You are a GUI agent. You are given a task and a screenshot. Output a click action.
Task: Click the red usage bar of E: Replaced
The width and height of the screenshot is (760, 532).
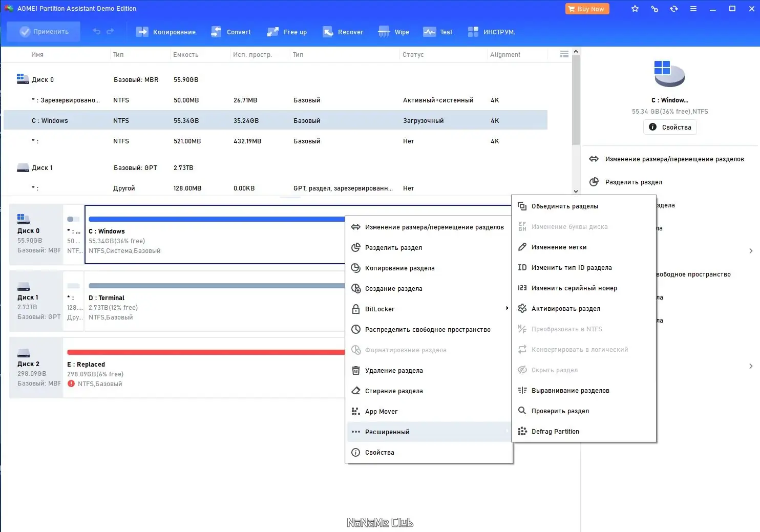pos(205,351)
